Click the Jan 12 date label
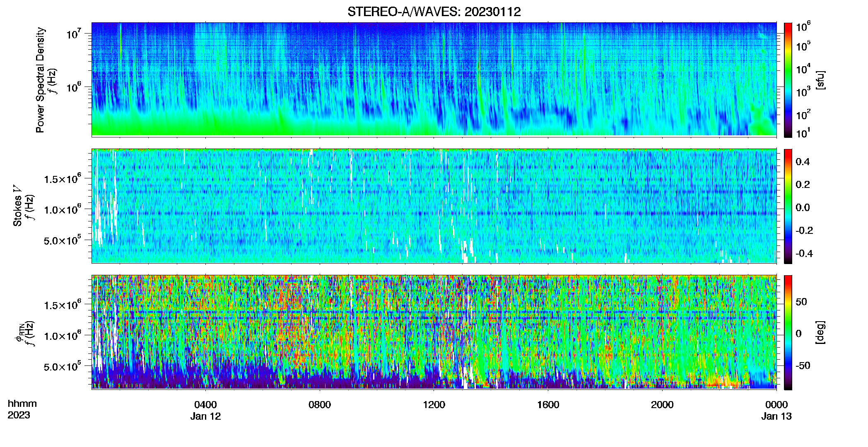Image resolution: width=868 pixels, height=447 pixels. pos(206,416)
